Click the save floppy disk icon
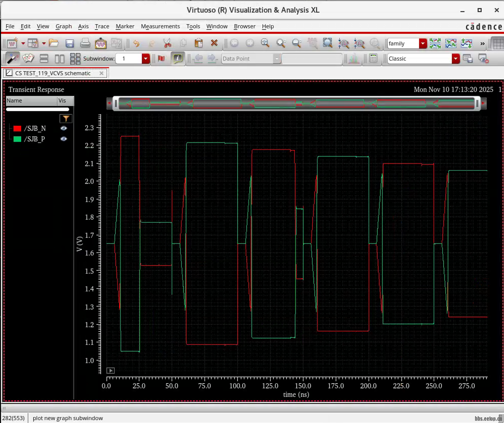504x423 pixels. pyautogui.click(x=70, y=43)
